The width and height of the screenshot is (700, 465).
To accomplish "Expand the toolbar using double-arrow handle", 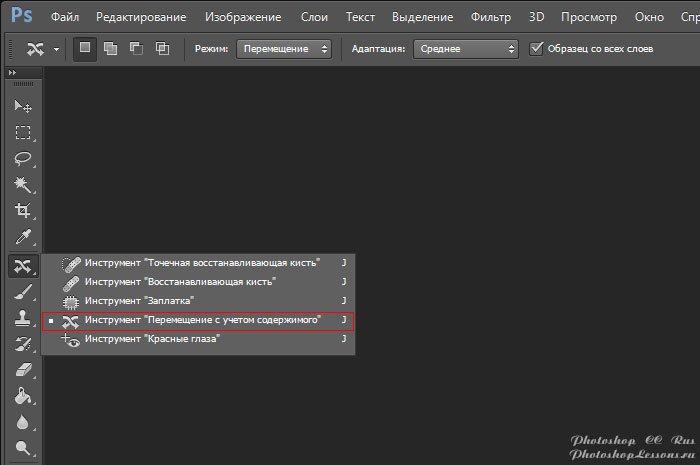I will coord(12,74).
